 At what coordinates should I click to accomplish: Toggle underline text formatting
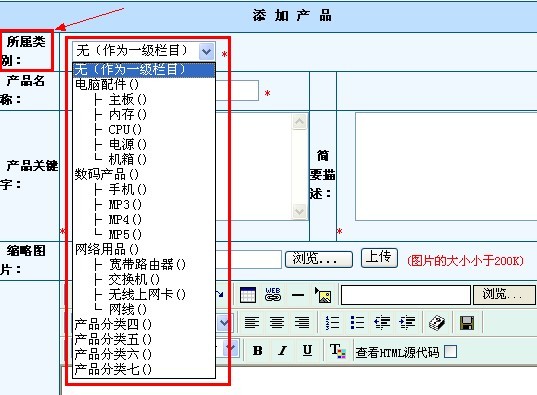(307, 350)
